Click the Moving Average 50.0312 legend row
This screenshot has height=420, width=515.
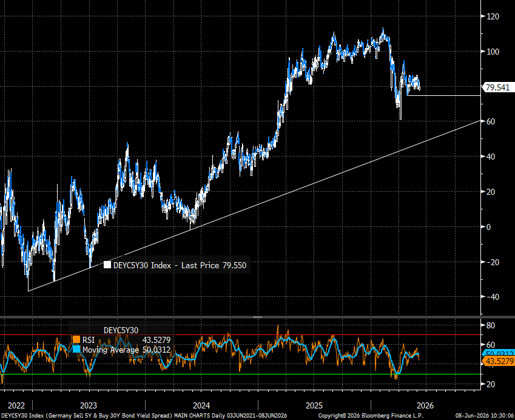[121, 350]
